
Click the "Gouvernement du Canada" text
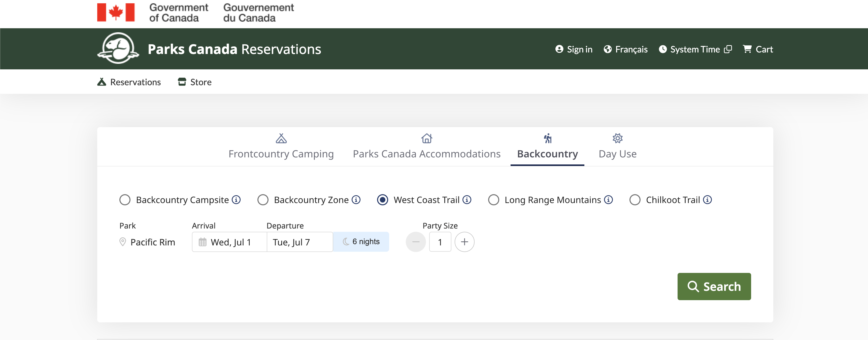click(x=258, y=12)
